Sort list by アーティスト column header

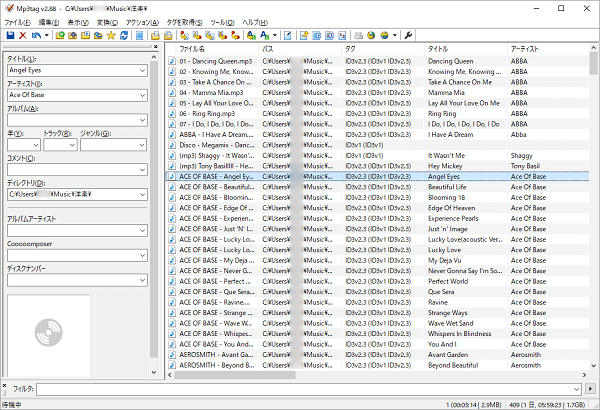click(540, 48)
